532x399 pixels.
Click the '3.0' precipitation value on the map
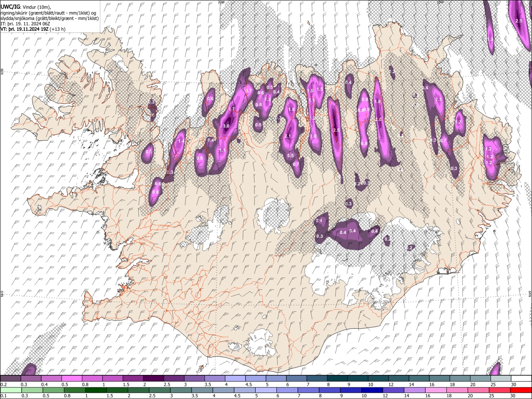(226, 126)
